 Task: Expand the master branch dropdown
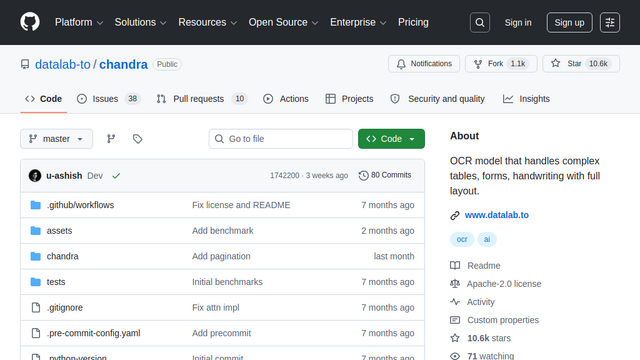tap(56, 139)
